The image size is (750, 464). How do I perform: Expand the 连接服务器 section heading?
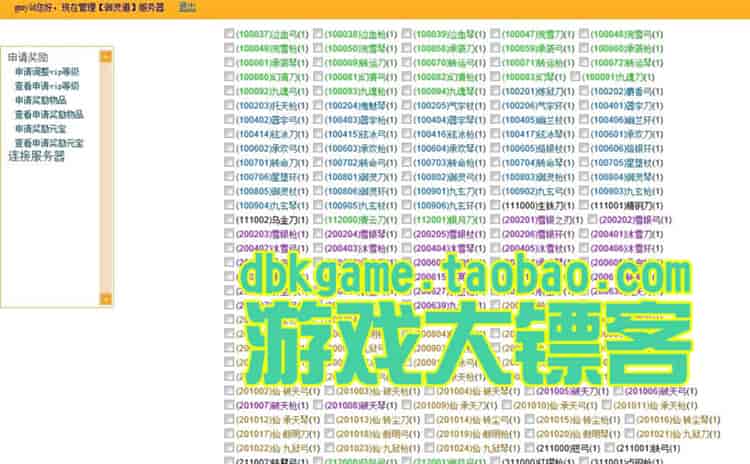pyautogui.click(x=36, y=157)
